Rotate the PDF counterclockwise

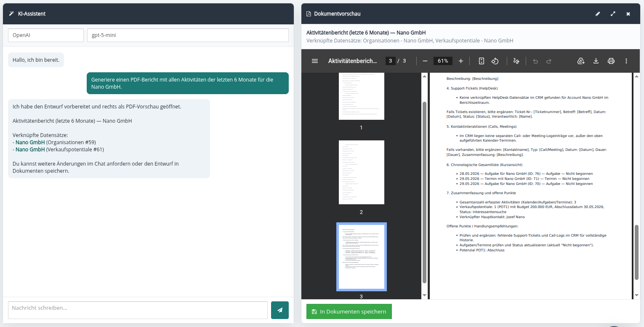[495, 61]
